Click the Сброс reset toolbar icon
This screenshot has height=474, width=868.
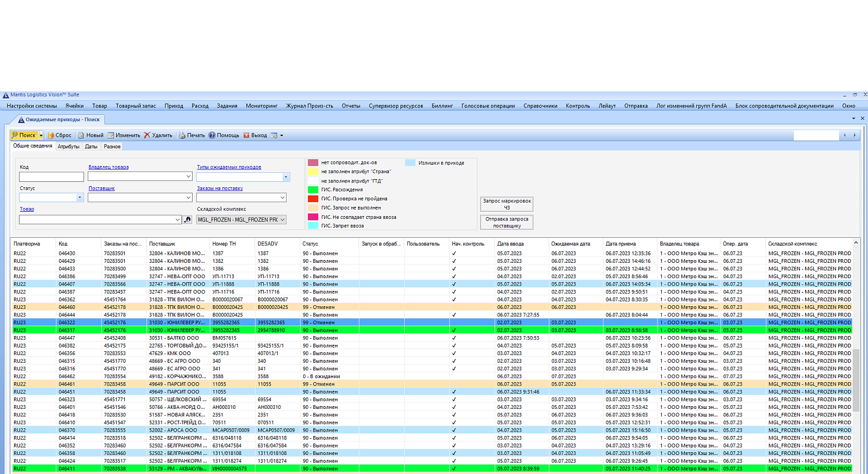(x=51, y=135)
